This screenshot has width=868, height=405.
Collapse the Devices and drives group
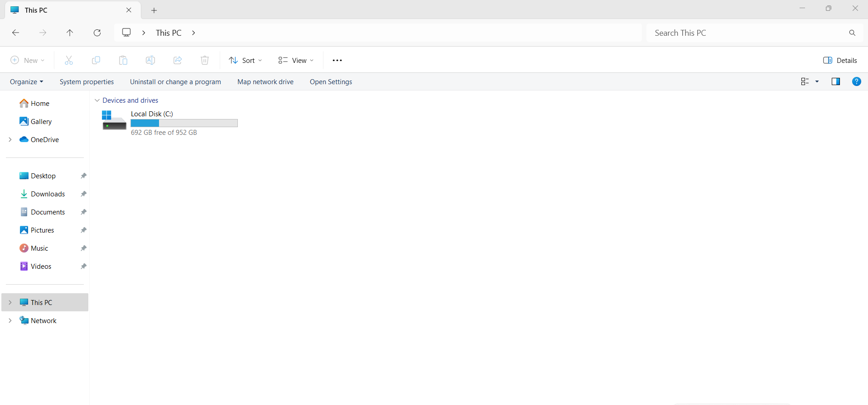[97, 100]
